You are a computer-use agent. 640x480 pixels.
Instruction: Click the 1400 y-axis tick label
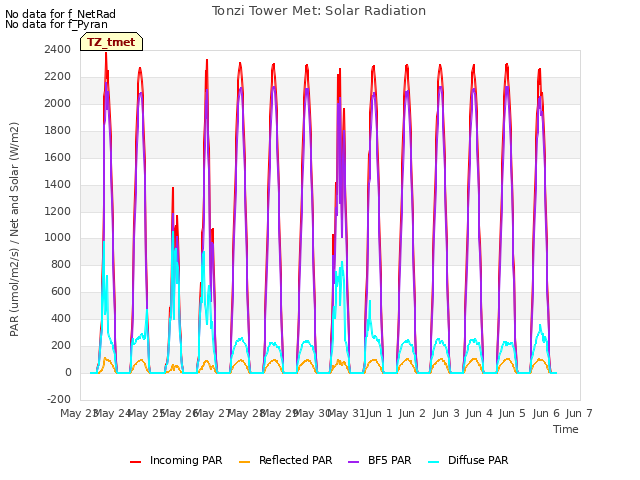(58, 184)
